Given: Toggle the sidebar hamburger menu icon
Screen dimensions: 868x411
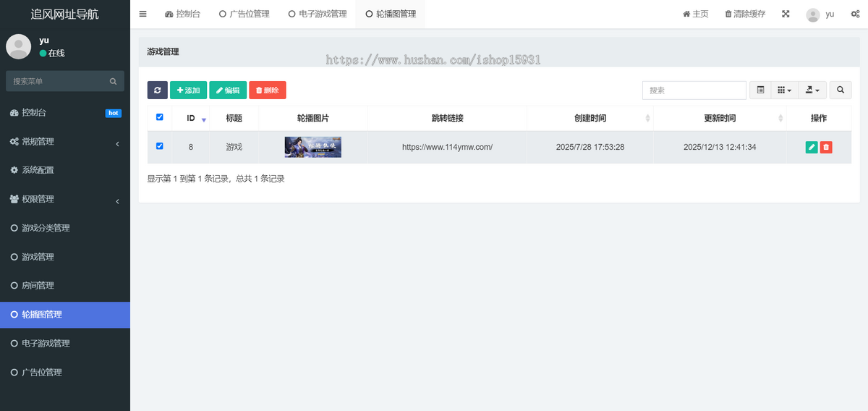Looking at the screenshot, I should (142, 14).
